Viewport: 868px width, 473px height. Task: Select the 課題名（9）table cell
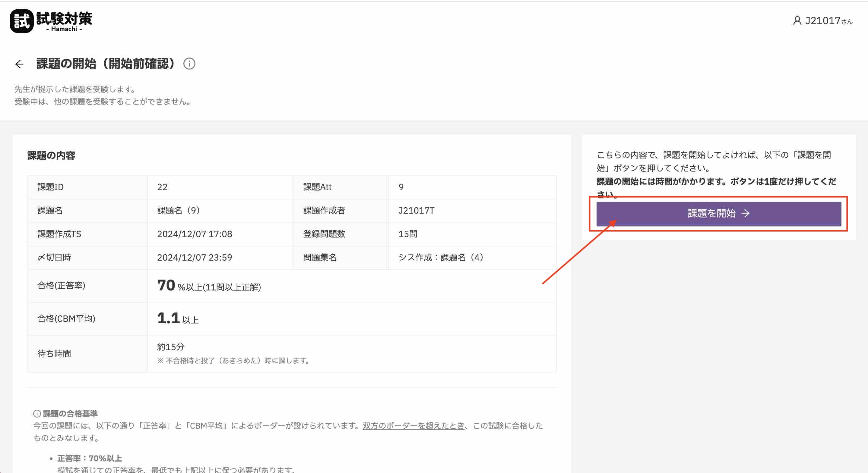pyautogui.click(x=179, y=210)
